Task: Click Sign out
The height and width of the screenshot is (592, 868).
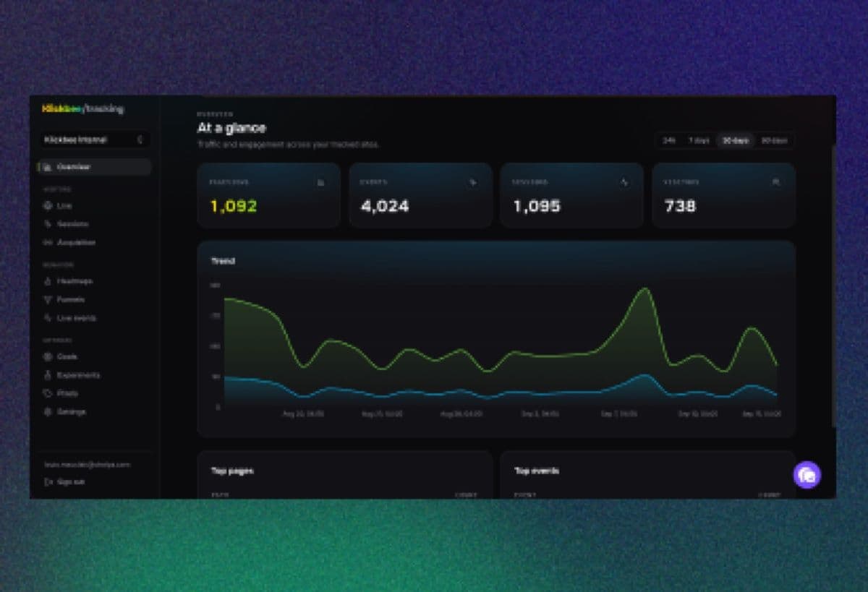Action: click(71, 481)
